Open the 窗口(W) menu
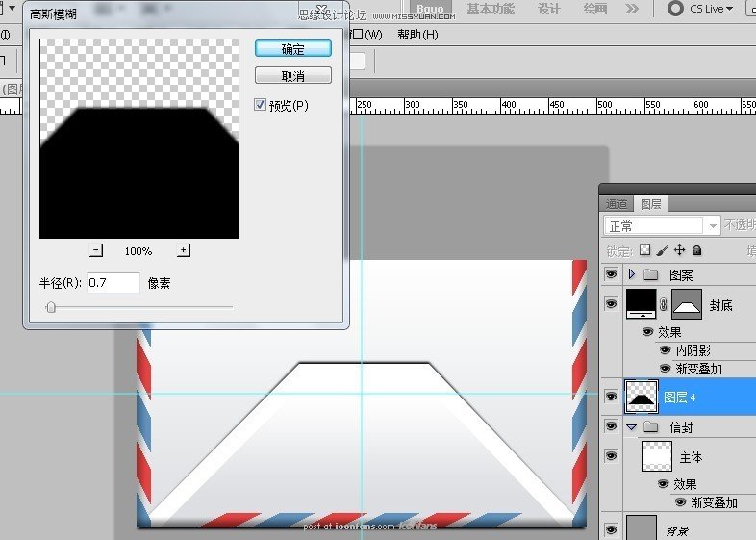 pyautogui.click(x=365, y=35)
